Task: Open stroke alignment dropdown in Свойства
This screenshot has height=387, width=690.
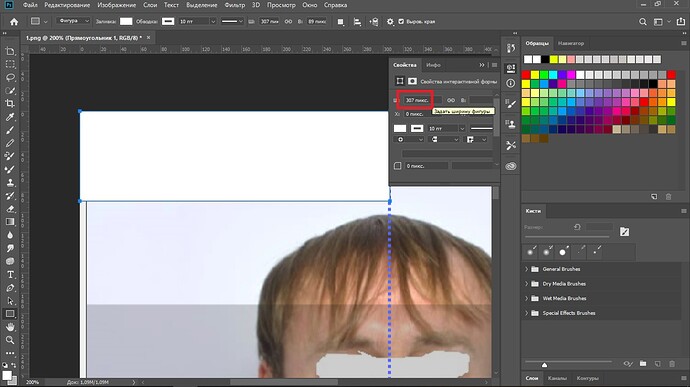Action: point(409,140)
